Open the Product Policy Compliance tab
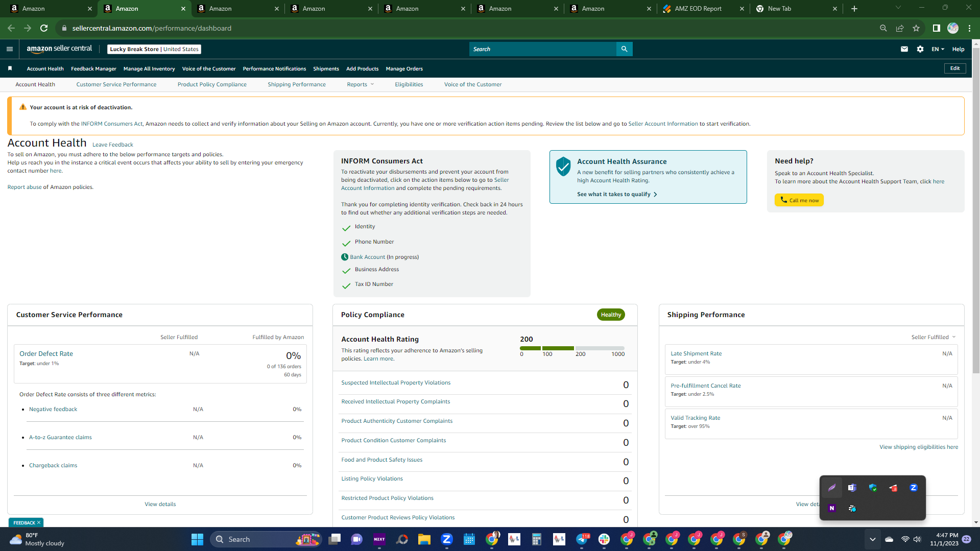The image size is (980, 551). point(212,84)
